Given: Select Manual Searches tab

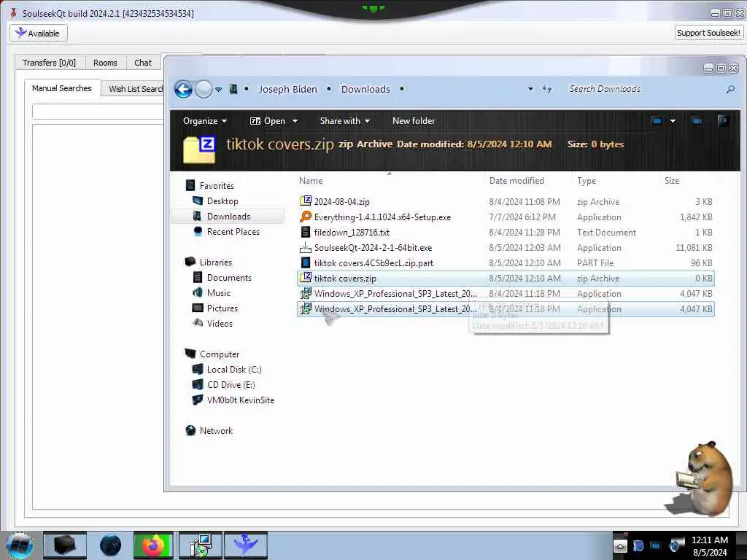Looking at the screenshot, I should [x=62, y=88].
